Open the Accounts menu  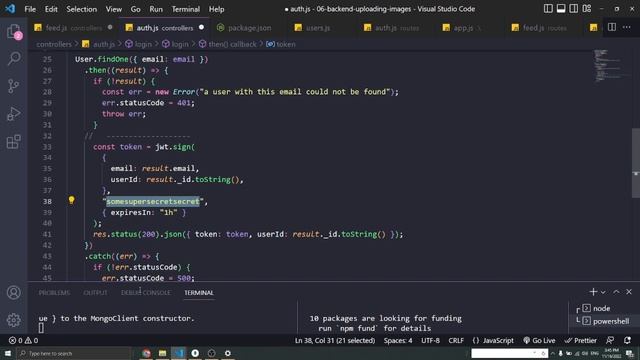click(13, 293)
